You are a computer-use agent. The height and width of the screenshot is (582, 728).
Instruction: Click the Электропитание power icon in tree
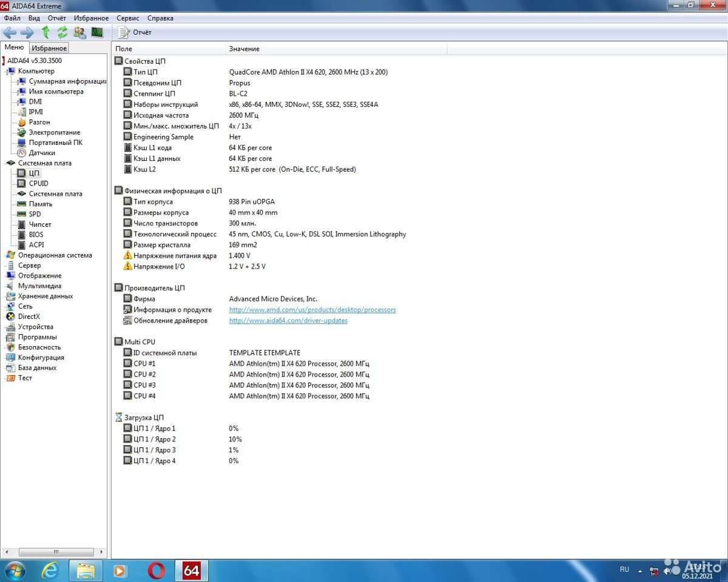tap(22, 132)
